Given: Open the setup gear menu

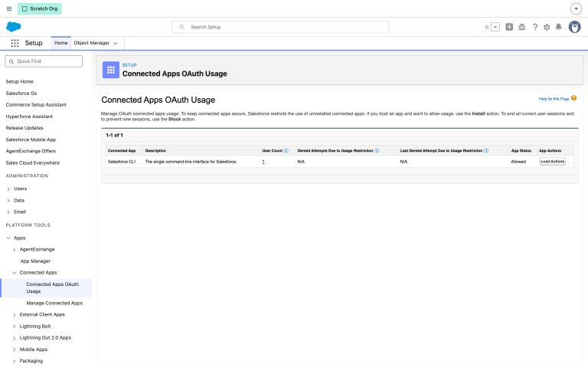Looking at the screenshot, I should (x=547, y=27).
